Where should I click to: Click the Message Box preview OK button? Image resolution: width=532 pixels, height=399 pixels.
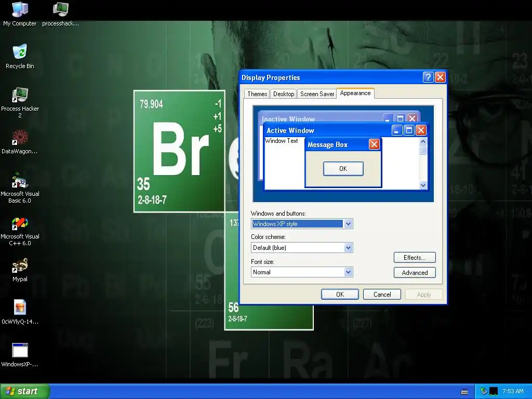343,169
